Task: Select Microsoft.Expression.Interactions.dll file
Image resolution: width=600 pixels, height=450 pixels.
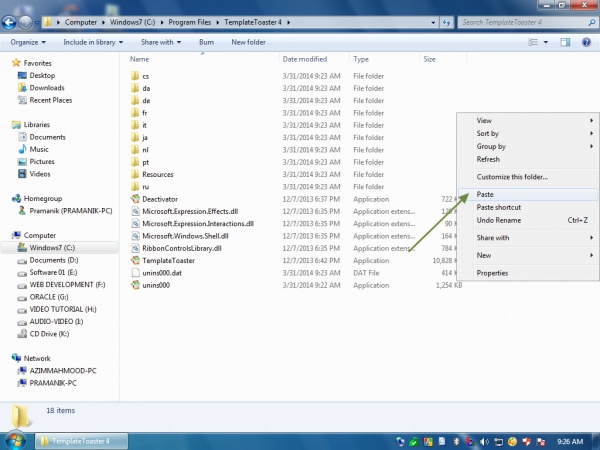Action: pos(198,223)
